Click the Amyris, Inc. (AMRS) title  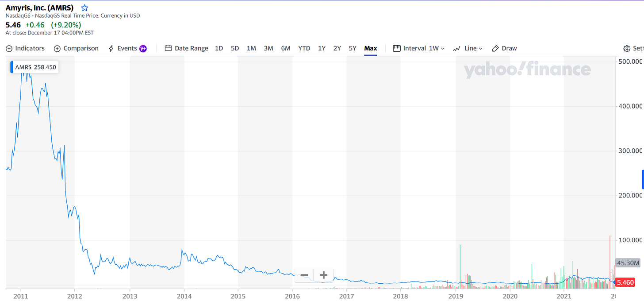40,8
